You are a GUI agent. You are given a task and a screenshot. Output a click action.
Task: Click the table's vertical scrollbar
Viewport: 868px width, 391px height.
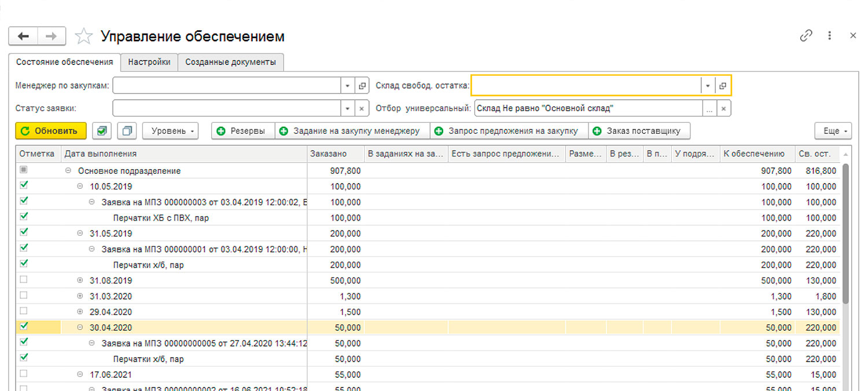(x=845, y=232)
